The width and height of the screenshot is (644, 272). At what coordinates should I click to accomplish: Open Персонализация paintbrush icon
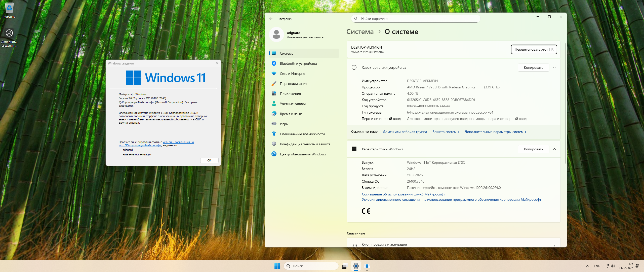click(x=274, y=84)
